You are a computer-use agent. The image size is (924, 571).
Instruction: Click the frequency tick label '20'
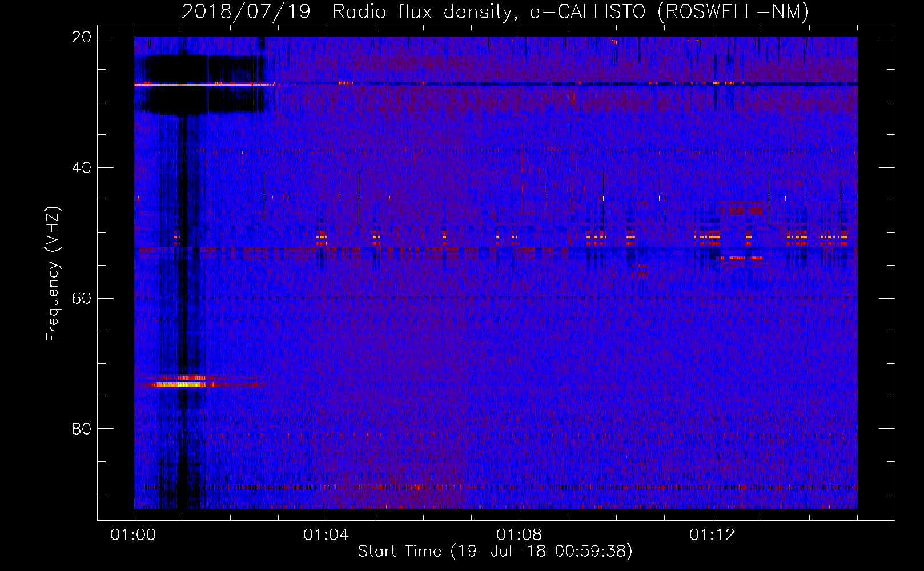pyautogui.click(x=82, y=37)
